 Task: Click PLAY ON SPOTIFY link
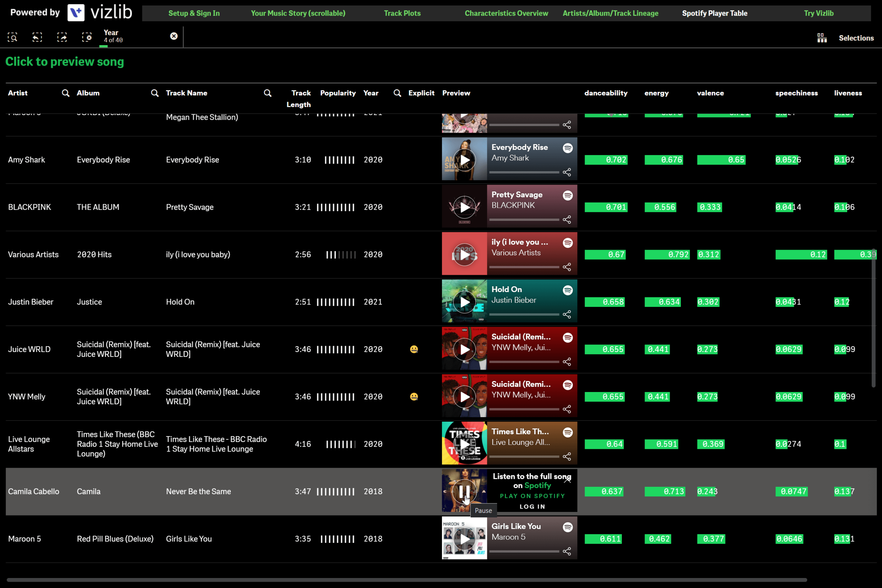click(532, 496)
